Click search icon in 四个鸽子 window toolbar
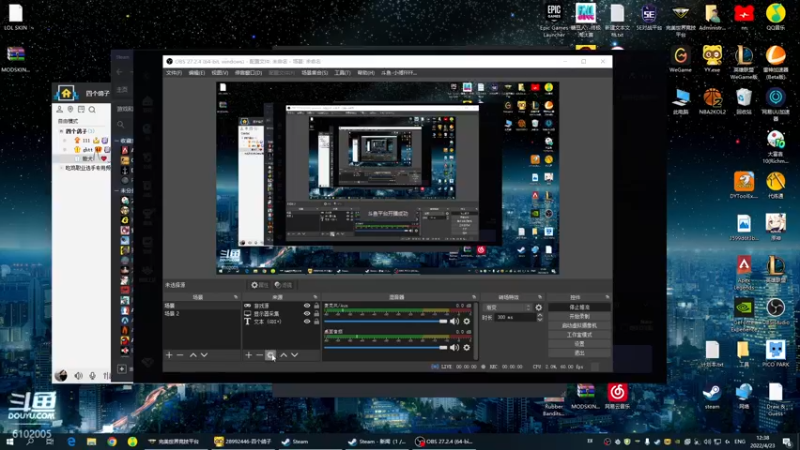Viewport: 800px width, 450px height. point(92,109)
